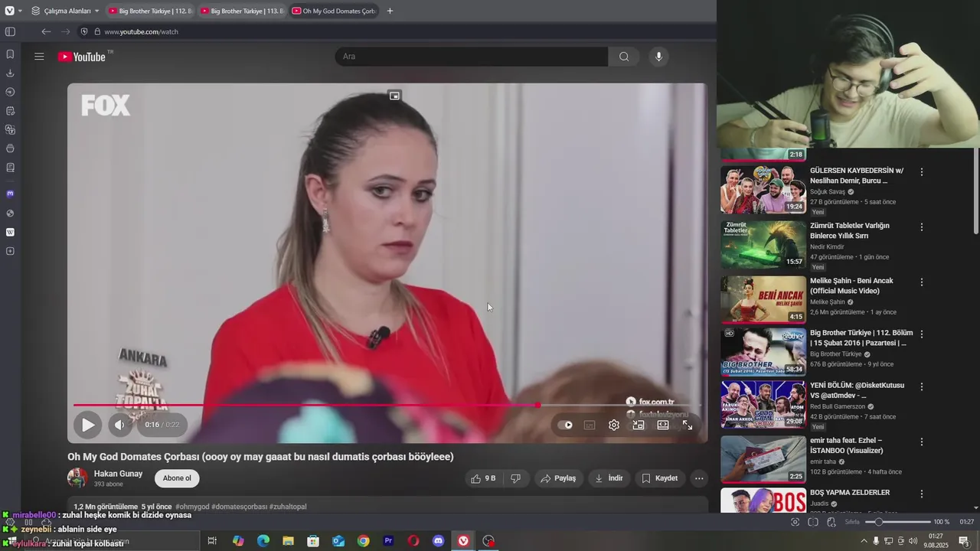Viewport: 980px width, 551px height.
Task: Switch to Big Brother Türkiye 112 tab
Action: (x=150, y=11)
